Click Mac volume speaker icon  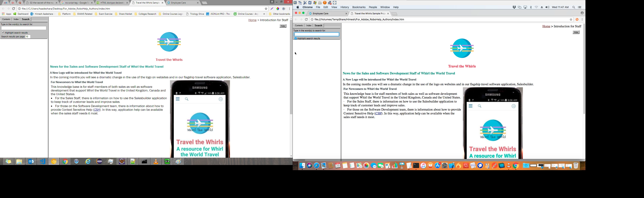coord(547,7)
